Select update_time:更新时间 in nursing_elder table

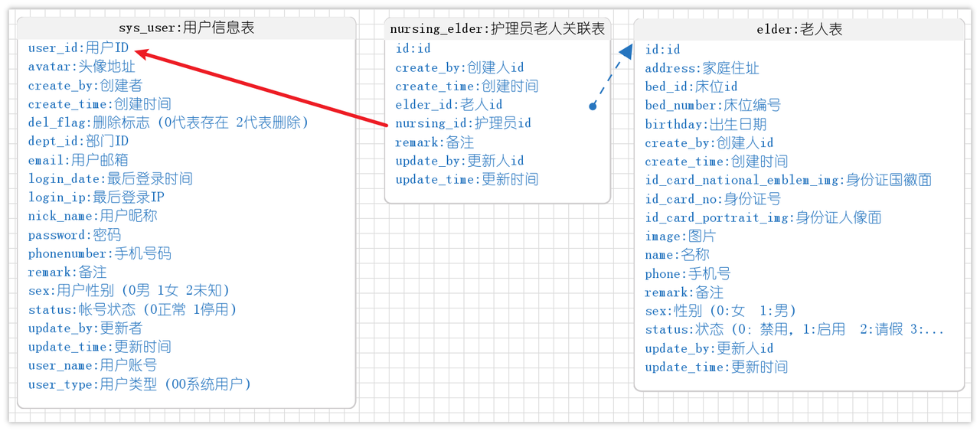[466, 179]
